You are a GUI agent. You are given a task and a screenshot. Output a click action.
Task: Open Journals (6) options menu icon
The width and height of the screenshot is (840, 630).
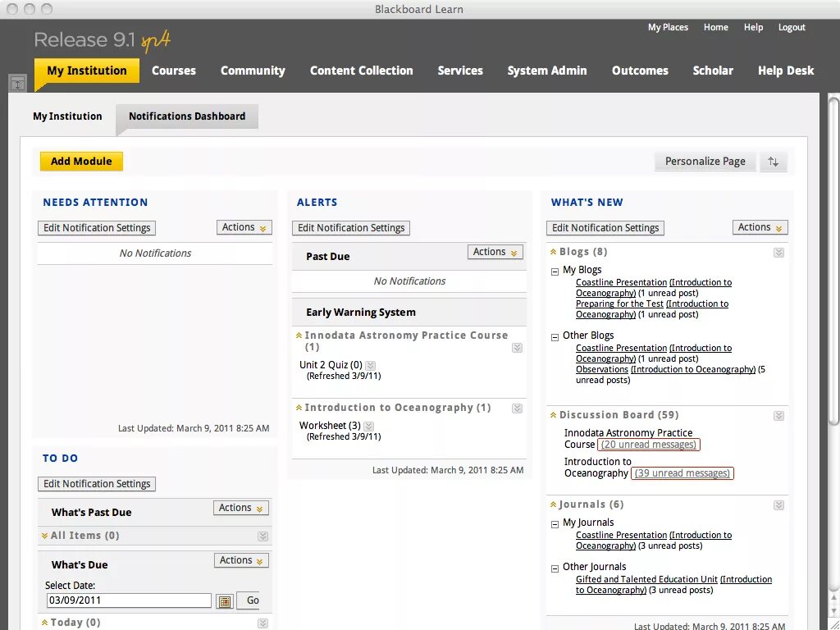pyautogui.click(x=778, y=505)
